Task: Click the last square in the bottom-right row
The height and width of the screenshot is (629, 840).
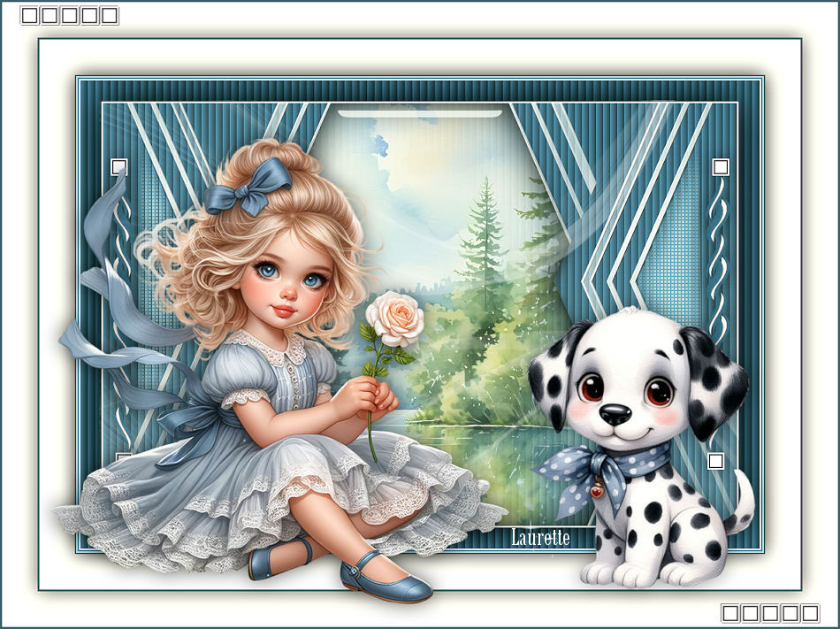Action: (810, 612)
